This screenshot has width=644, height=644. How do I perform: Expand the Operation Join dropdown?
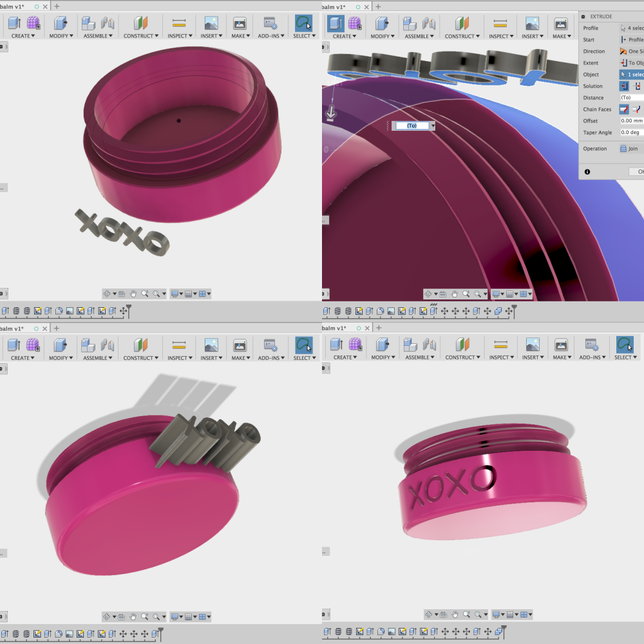tap(631, 149)
